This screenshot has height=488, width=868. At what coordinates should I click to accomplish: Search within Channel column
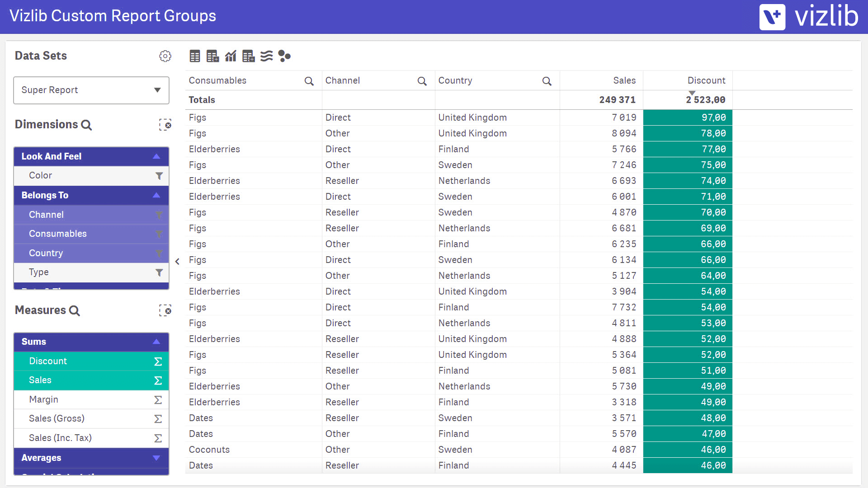coord(422,81)
